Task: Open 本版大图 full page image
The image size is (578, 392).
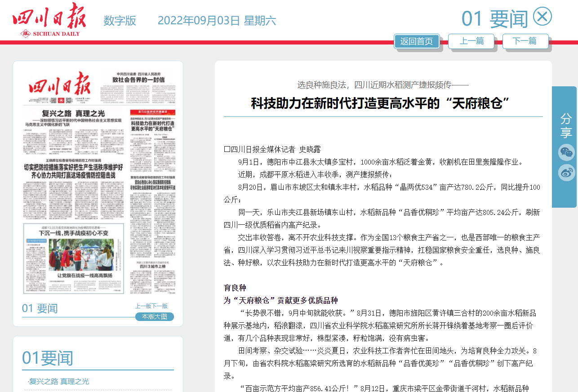Action: pos(154,316)
